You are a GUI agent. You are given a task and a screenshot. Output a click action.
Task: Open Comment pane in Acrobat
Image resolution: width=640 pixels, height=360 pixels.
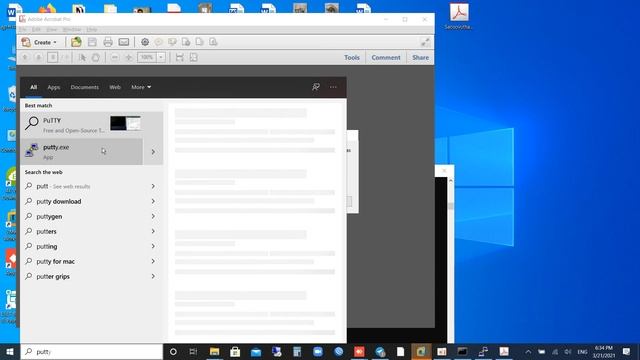pyautogui.click(x=386, y=58)
